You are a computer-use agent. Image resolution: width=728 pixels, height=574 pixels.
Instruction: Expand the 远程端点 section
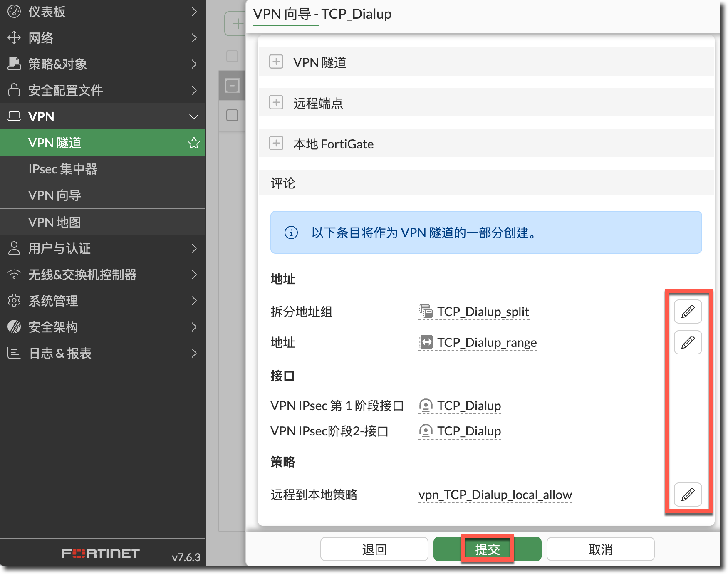276,102
